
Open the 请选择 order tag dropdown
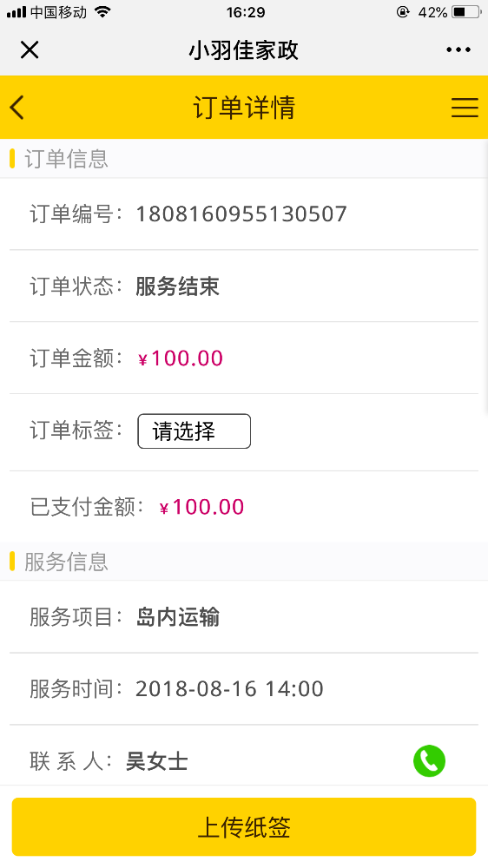coord(194,431)
